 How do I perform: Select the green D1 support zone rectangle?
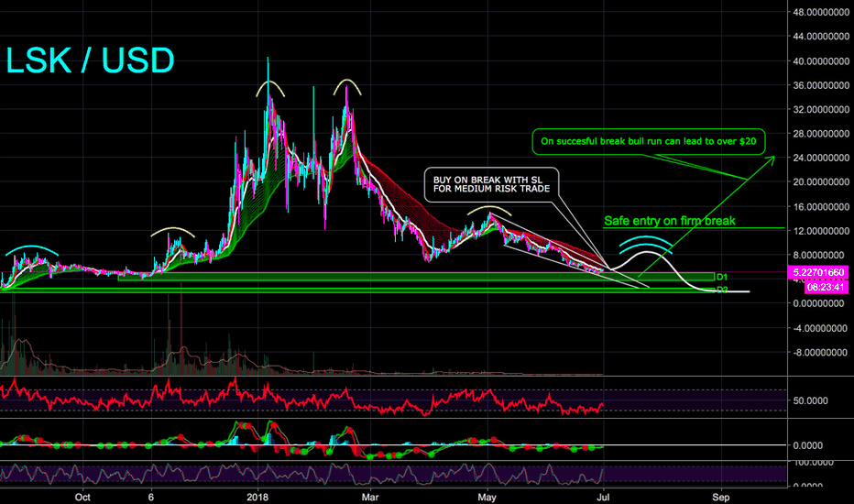tap(416, 277)
